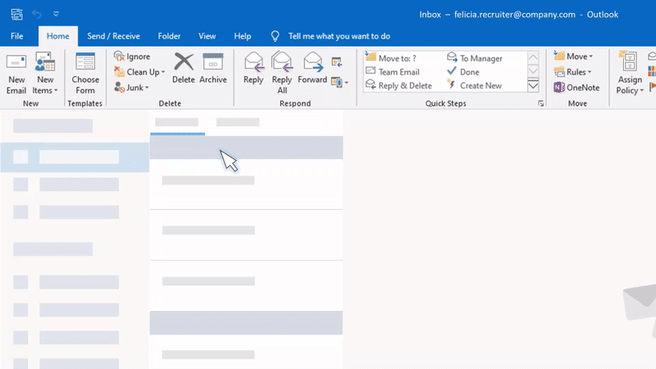Click the Tell me lightbulb icon
This screenshot has width=656, height=369.
275,36
